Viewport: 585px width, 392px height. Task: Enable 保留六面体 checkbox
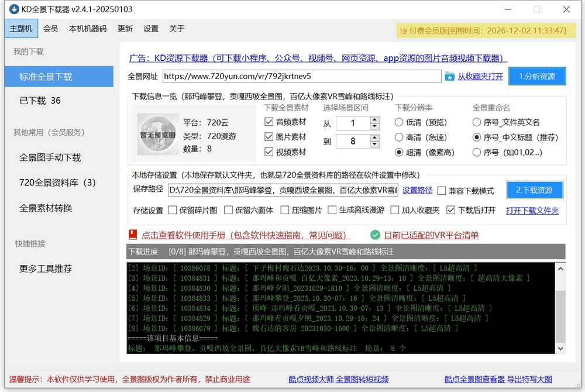228,210
